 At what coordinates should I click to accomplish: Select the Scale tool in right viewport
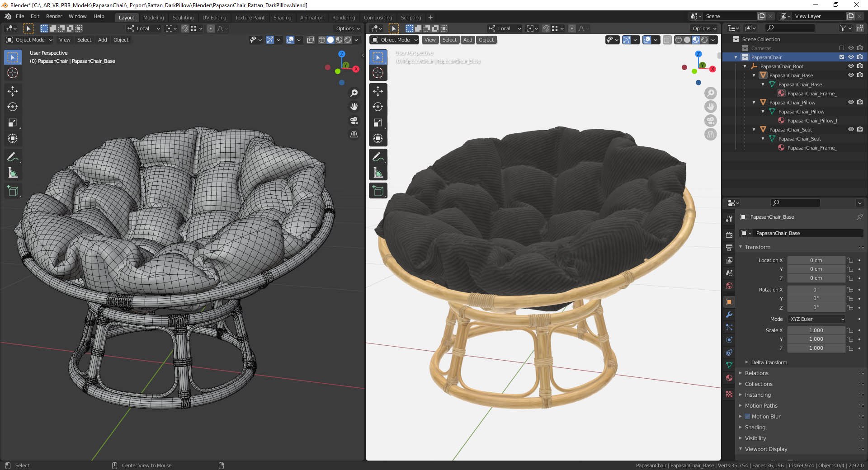coord(378,122)
